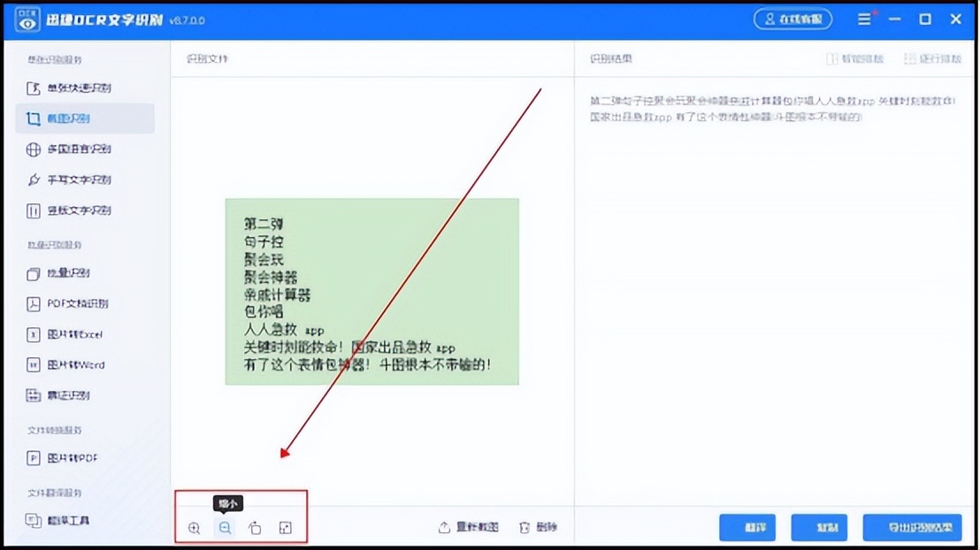
Task: Open 图片转Word image-to-Word tool
Action: [x=78, y=365]
